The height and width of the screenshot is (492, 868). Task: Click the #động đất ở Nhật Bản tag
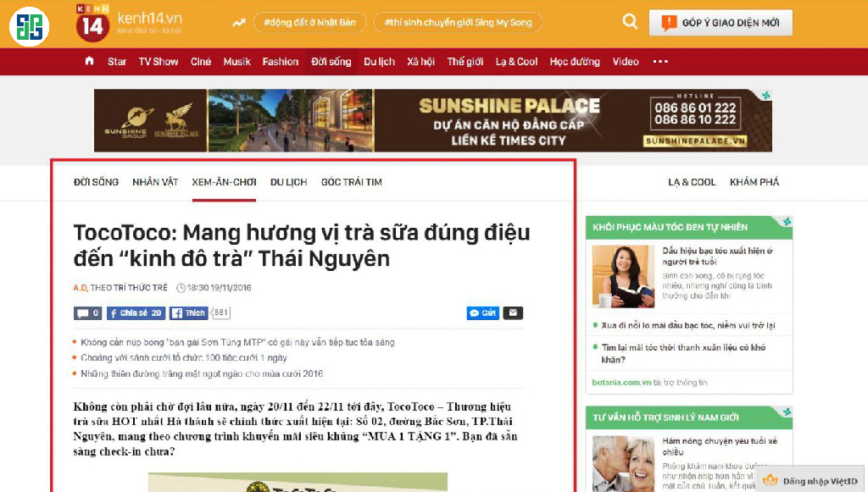coord(309,23)
